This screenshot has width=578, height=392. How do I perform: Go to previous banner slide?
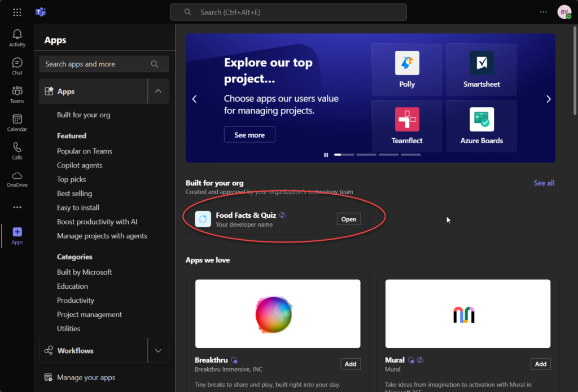(194, 99)
